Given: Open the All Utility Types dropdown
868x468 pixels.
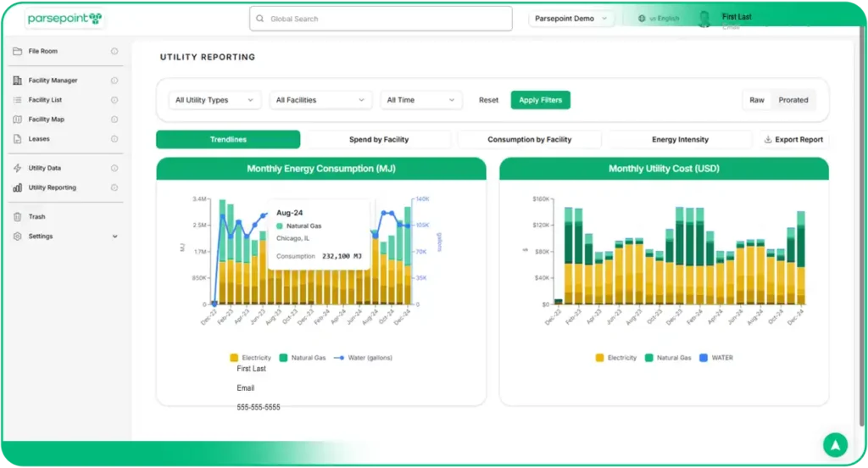Looking at the screenshot, I should pos(214,100).
